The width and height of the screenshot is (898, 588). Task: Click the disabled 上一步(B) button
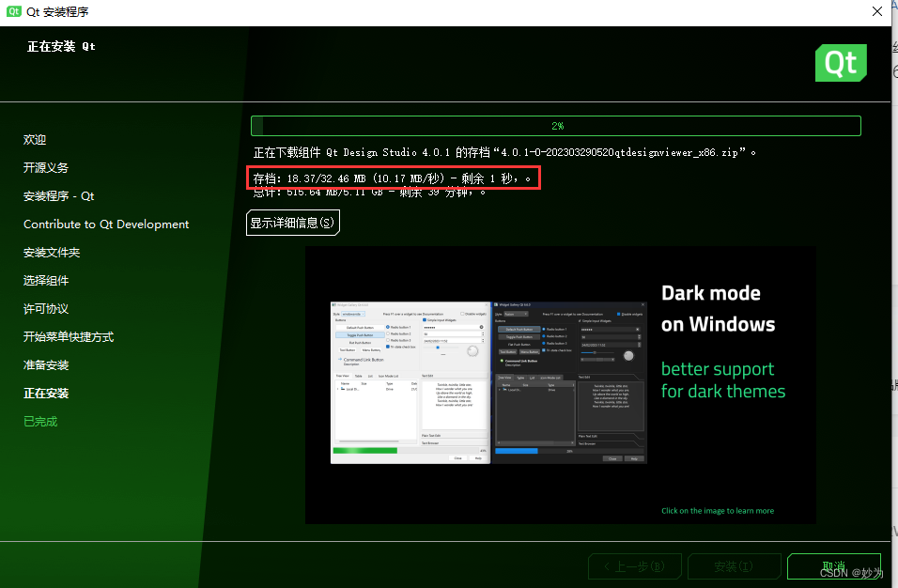click(x=635, y=566)
